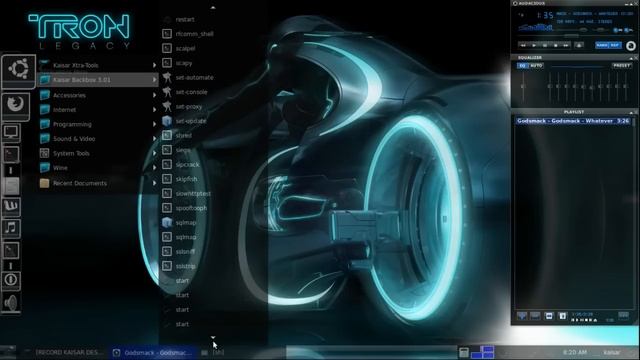Switch to RECORD KAISAR DES taskbar button
640x360 pixels.
tap(65, 352)
